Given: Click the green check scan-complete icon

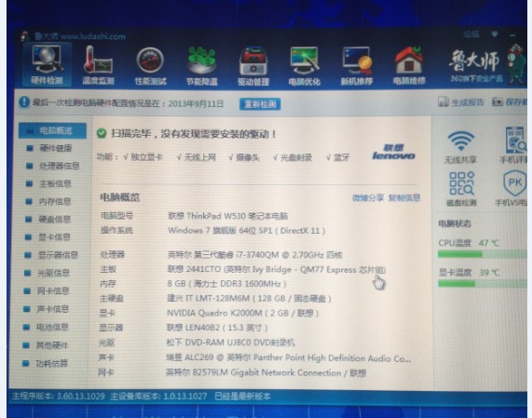Looking at the screenshot, I should pos(102,133).
